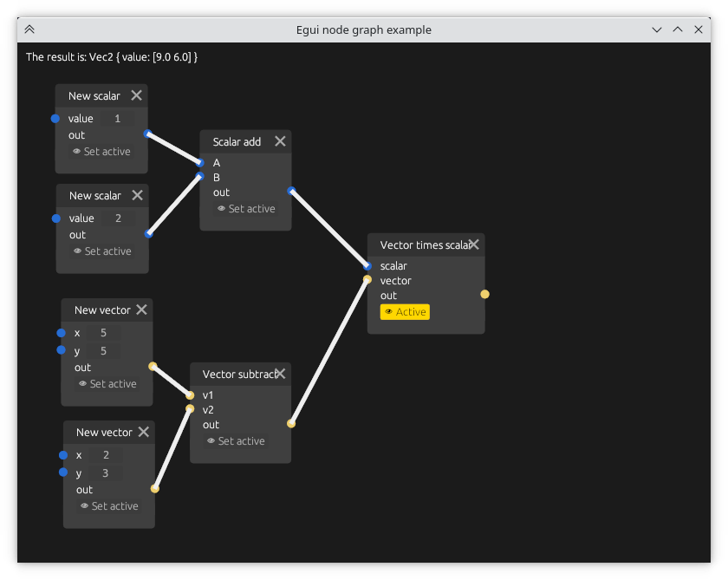Close the Vector times scalar node

pos(474,244)
